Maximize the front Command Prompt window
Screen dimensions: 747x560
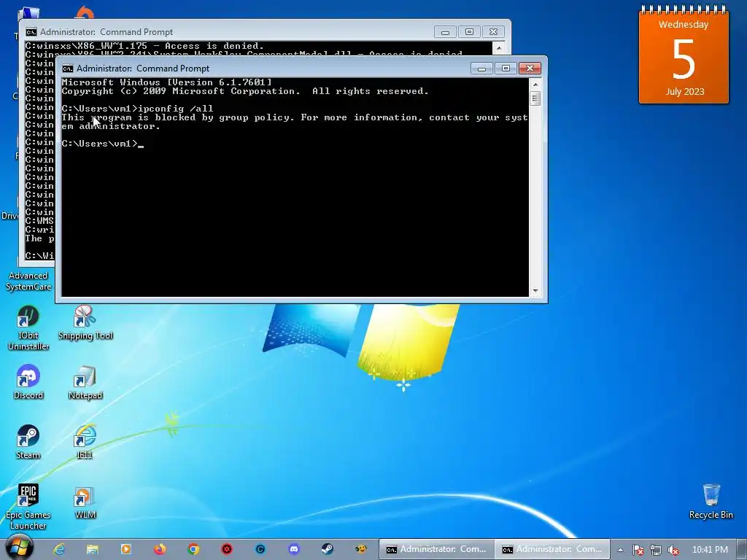click(x=506, y=69)
